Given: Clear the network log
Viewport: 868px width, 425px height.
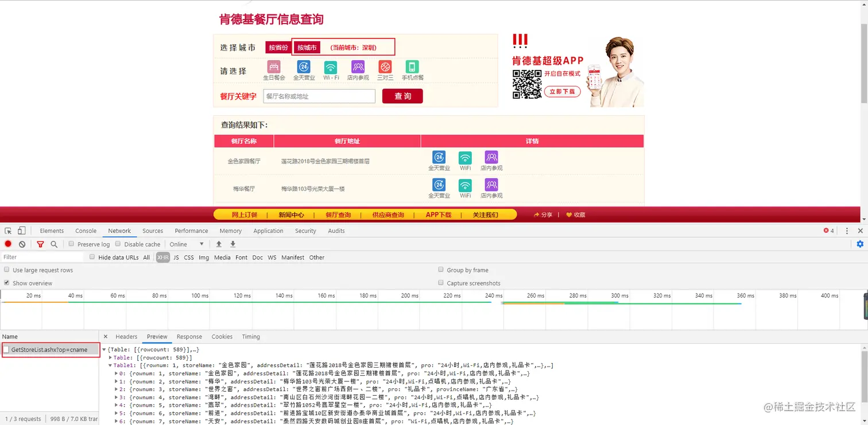Looking at the screenshot, I should pos(22,244).
